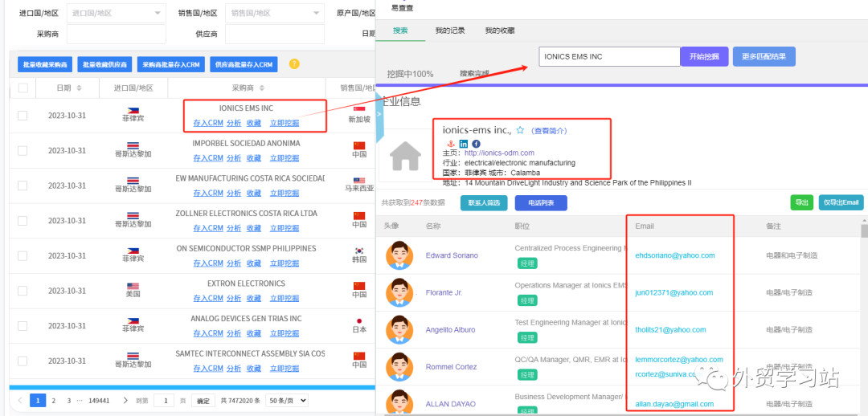
Task: Click the Philippines flag in IONICS EMS row
Action: point(133,111)
